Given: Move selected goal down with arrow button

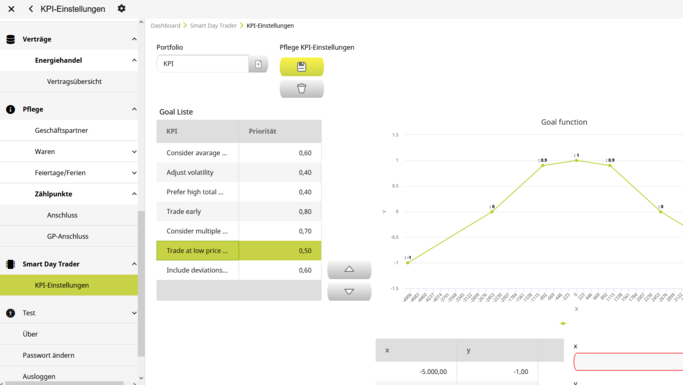Looking at the screenshot, I should 349,291.
